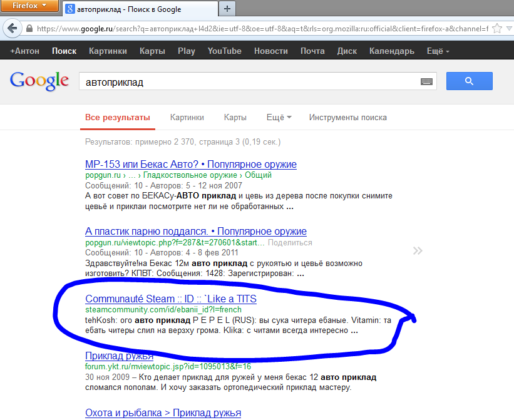Image resolution: width=514 pixels, height=420 pixels.
Task: Open Почта in the Google bar
Action: 313,51
